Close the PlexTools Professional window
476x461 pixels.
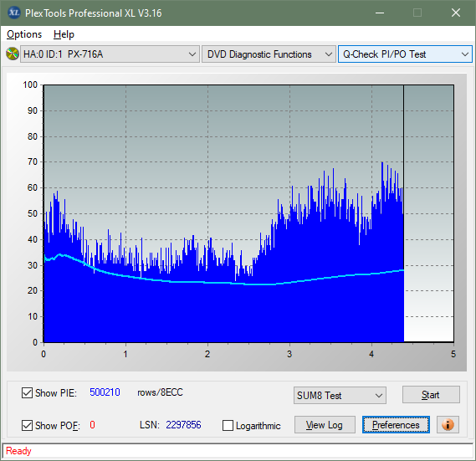[456, 13]
